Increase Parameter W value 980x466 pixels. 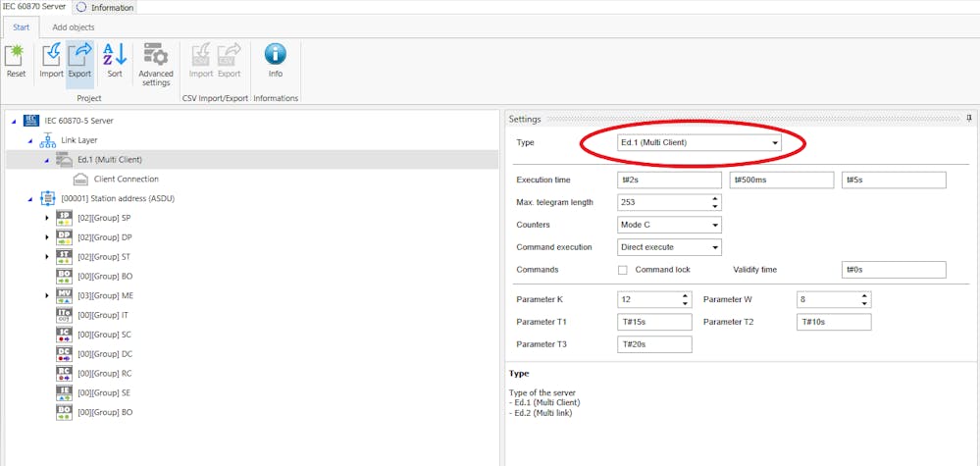[864, 296]
